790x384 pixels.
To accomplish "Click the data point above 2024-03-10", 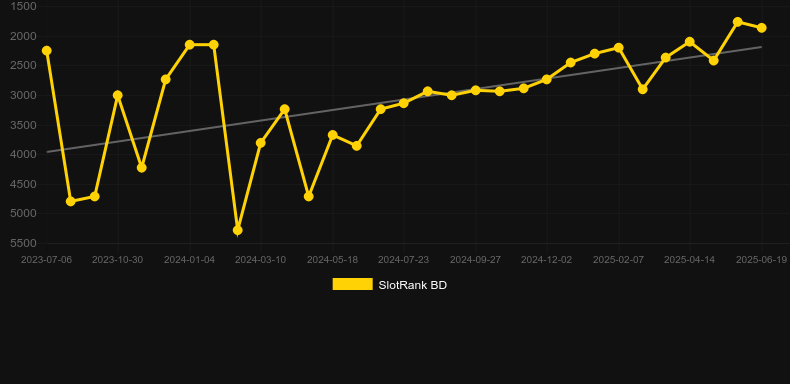I will tap(260, 143).
